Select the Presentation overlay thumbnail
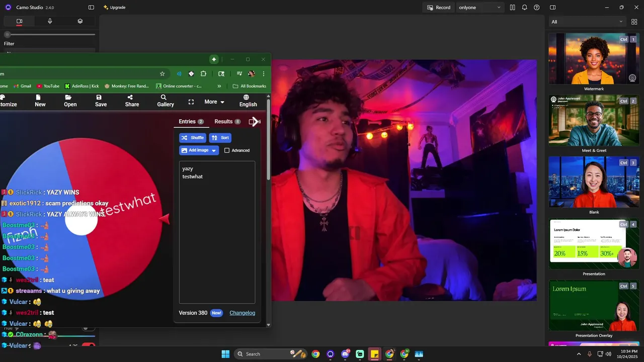 coord(594,244)
